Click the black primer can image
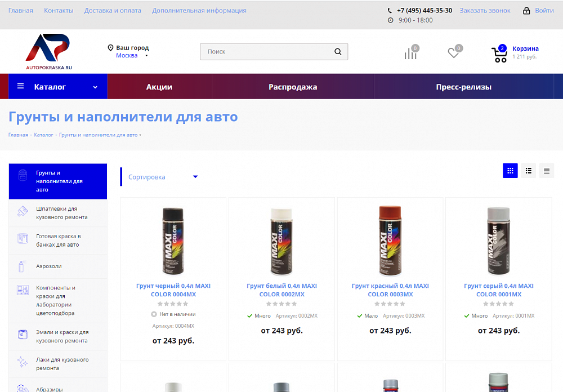563x392 pixels. [173, 242]
